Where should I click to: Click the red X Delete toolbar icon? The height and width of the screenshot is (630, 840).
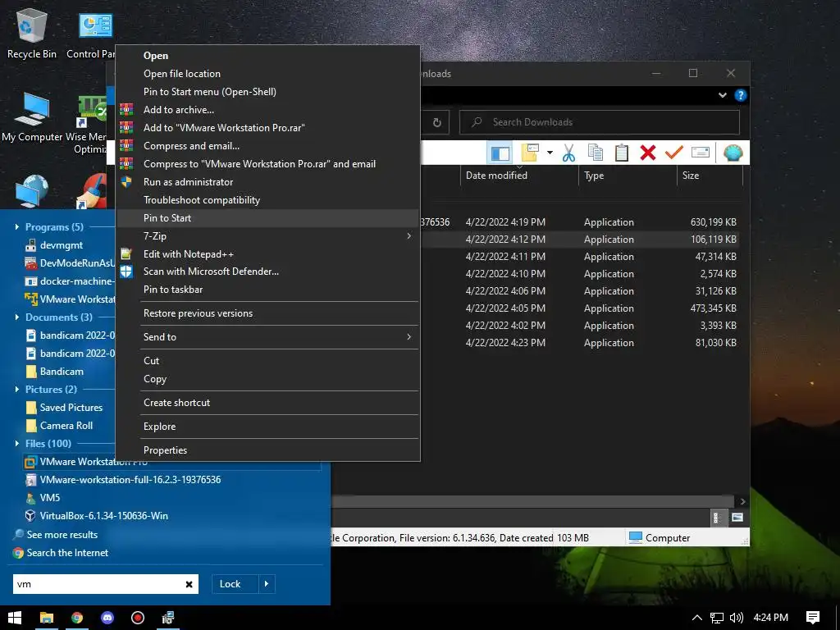(x=648, y=153)
